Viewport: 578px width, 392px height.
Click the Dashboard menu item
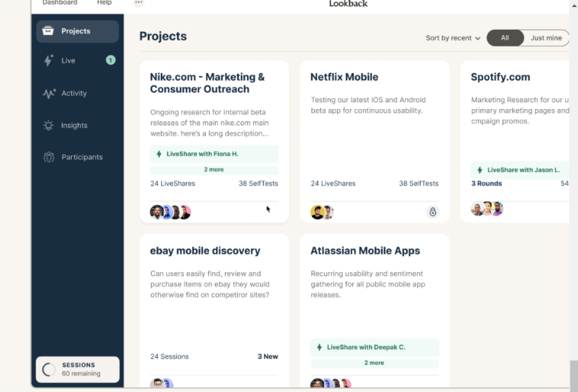click(59, 2)
